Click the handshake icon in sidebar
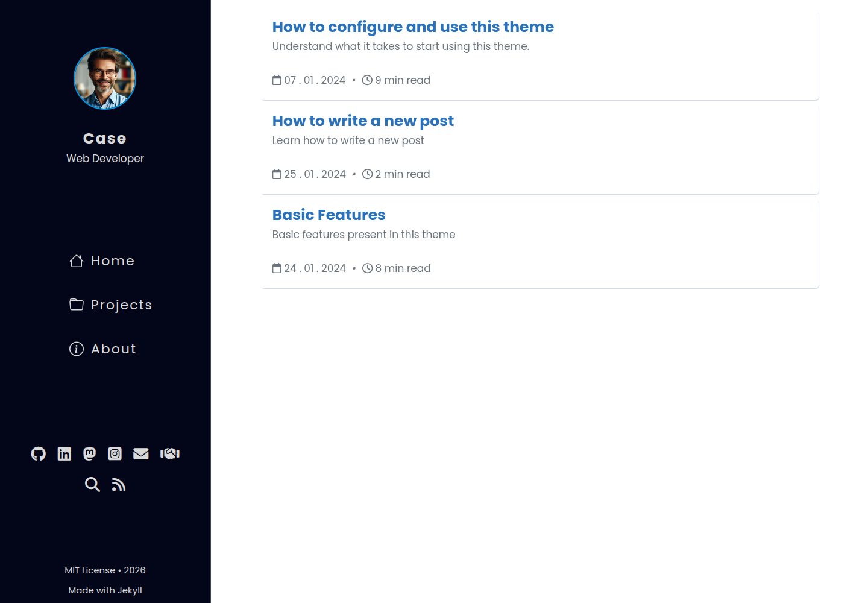The height and width of the screenshot is (603, 868). point(170,453)
